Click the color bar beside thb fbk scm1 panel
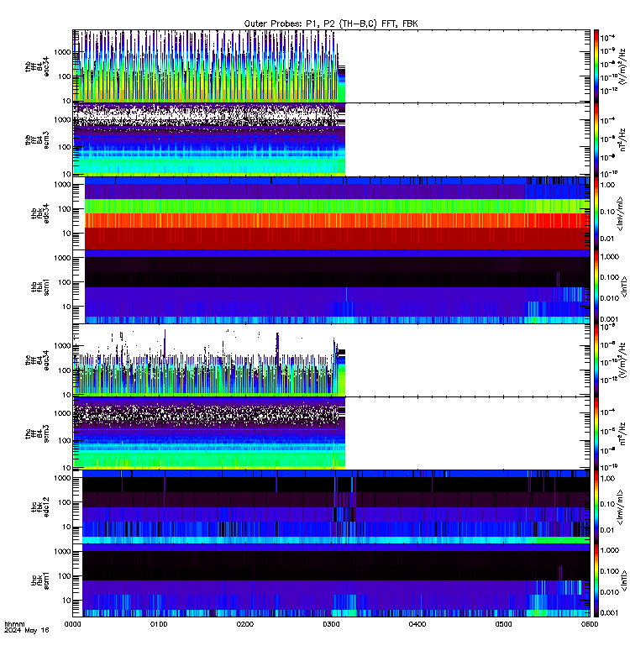Screen dimensions: 630x672 (x=596, y=286)
